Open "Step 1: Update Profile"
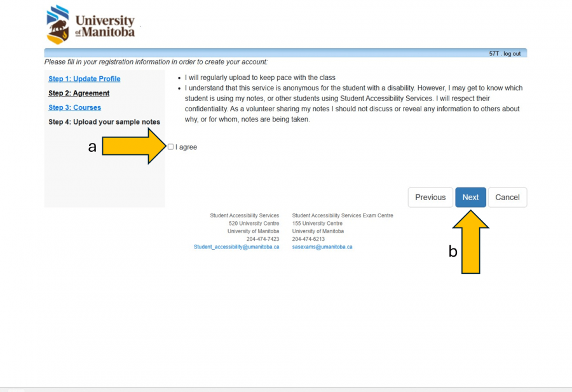This screenshot has width=572, height=392. (84, 78)
